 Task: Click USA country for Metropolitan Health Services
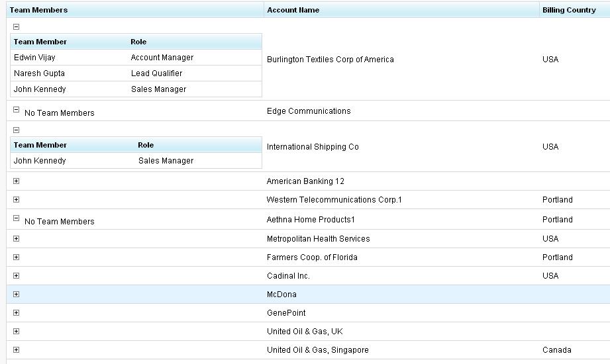coord(550,238)
